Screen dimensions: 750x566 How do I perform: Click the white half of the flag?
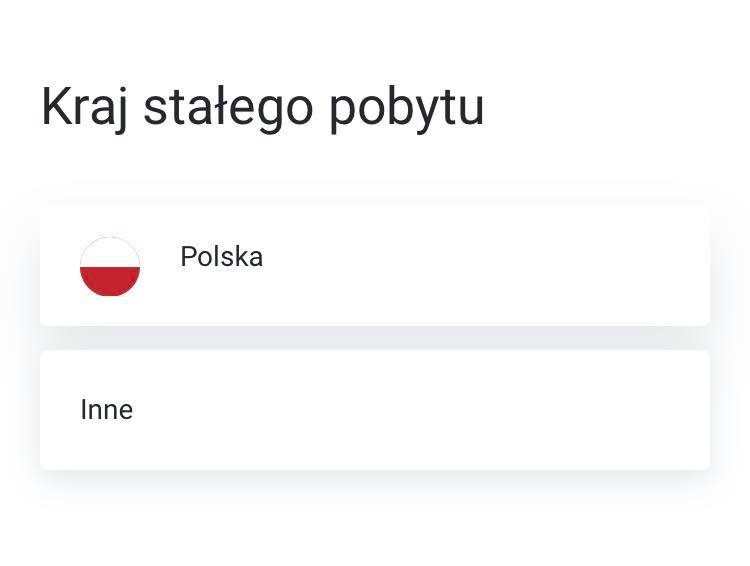[x=110, y=254]
